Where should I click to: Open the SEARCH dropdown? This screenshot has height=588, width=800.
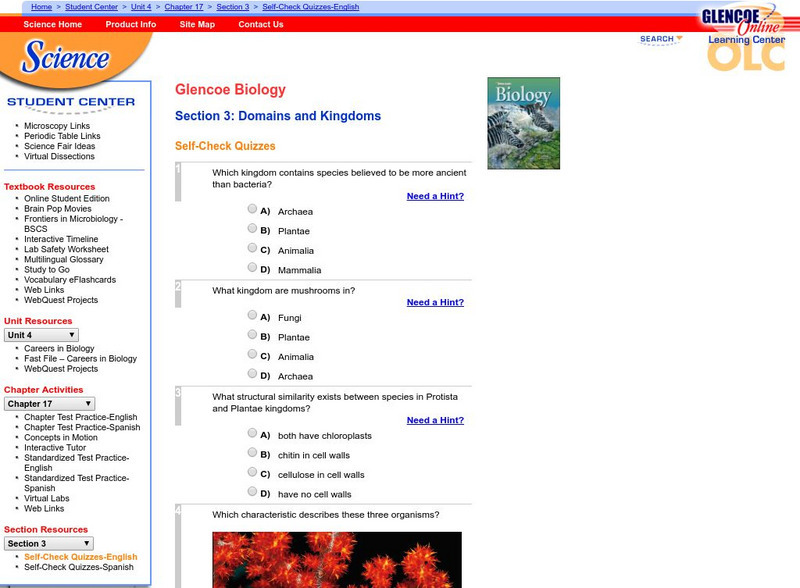[661, 39]
